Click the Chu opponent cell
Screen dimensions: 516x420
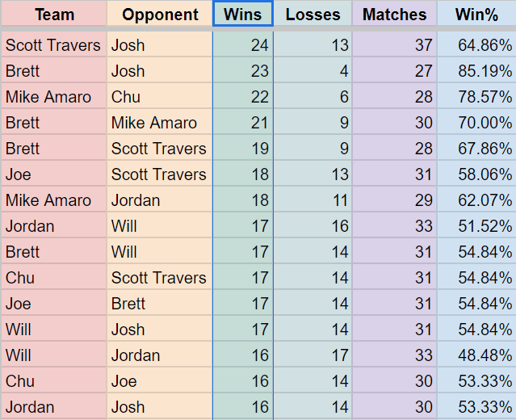coord(160,96)
